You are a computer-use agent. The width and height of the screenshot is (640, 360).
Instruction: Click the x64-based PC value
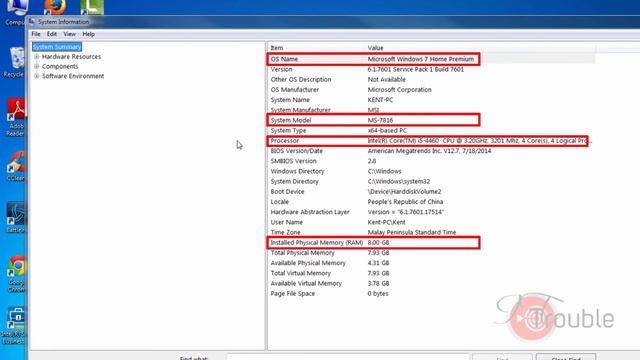pyautogui.click(x=387, y=131)
